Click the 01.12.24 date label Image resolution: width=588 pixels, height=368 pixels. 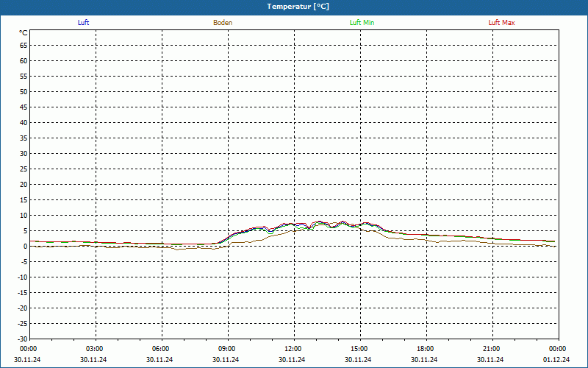pyautogui.click(x=556, y=360)
